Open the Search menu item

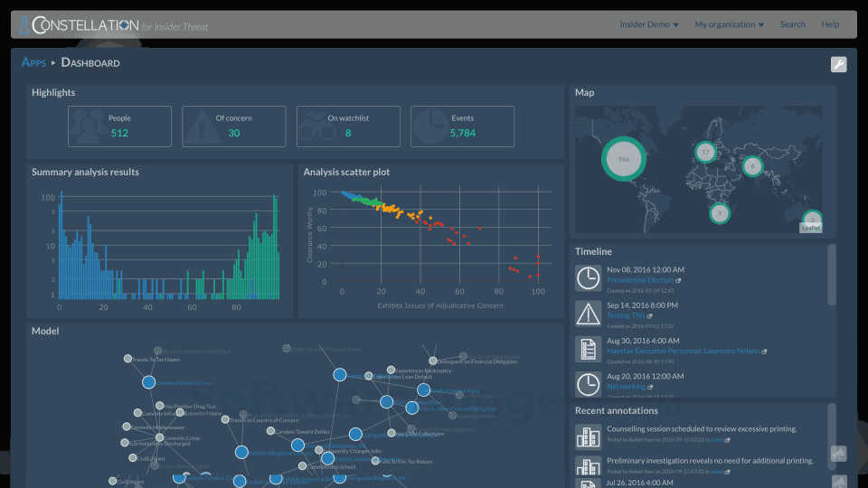pos(792,24)
